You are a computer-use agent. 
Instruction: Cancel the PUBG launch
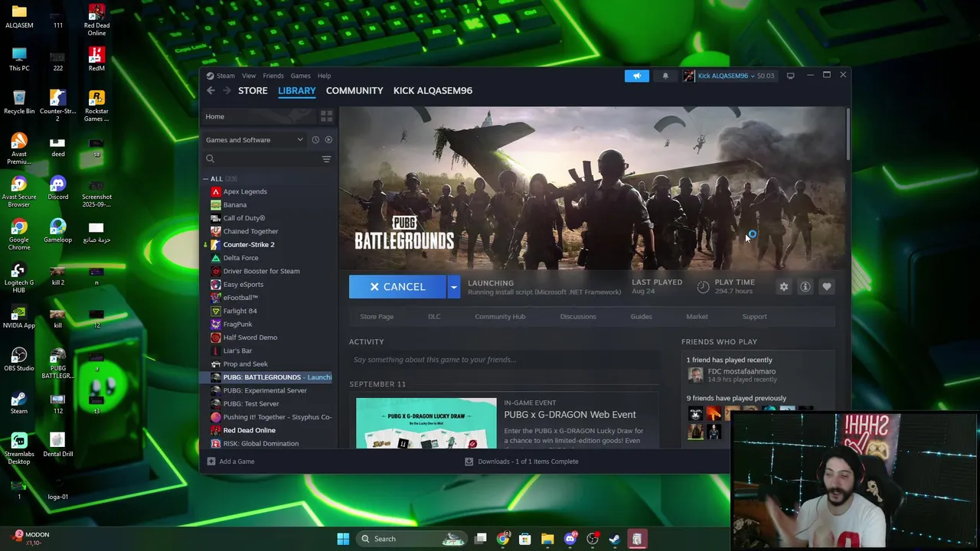(x=398, y=287)
